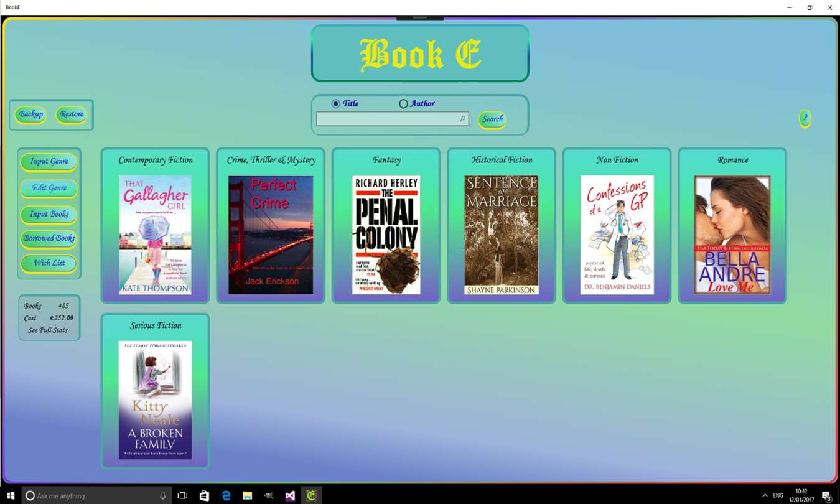Click the Restore button
Screen dimensions: 840x504
click(72, 114)
